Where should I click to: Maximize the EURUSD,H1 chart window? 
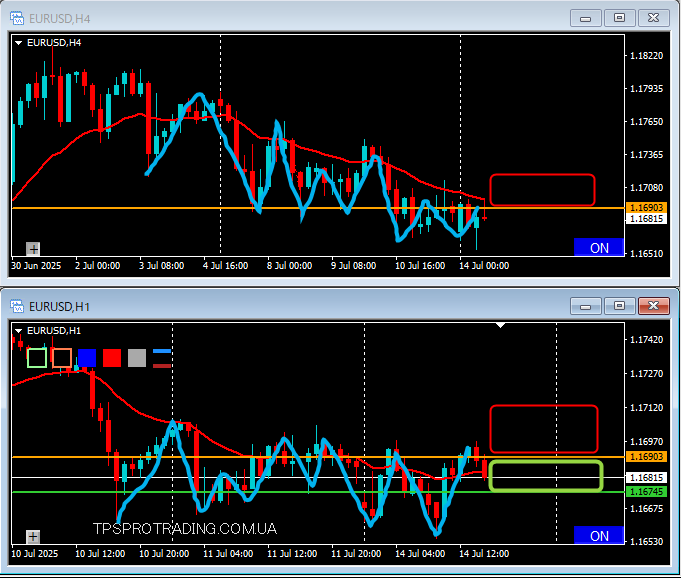(619, 306)
